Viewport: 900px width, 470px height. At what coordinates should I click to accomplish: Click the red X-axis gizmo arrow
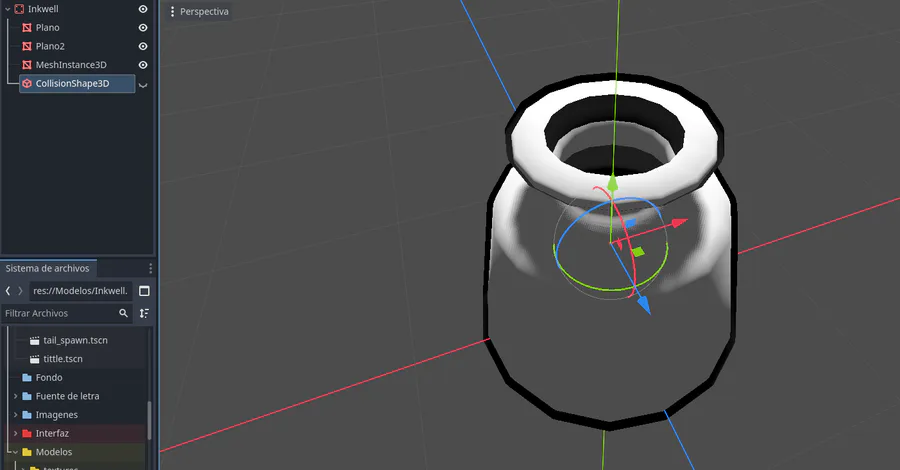tap(680, 222)
